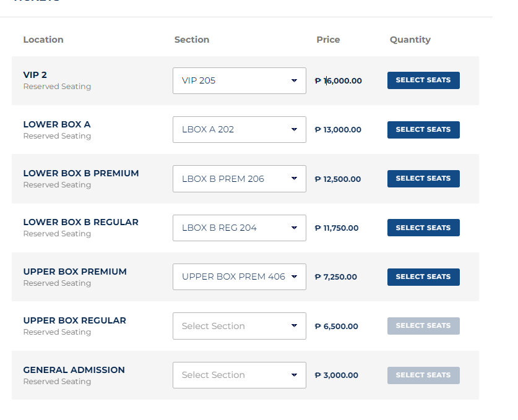The width and height of the screenshot is (518, 420).
Task: Open the UPPER BOX PREM 406 dropdown
Action: coord(239,276)
